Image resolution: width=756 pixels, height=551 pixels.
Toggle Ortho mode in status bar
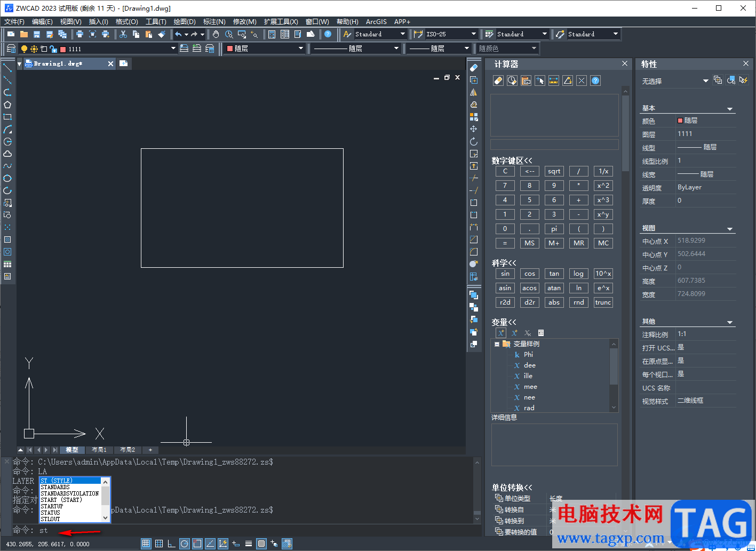tap(171, 544)
